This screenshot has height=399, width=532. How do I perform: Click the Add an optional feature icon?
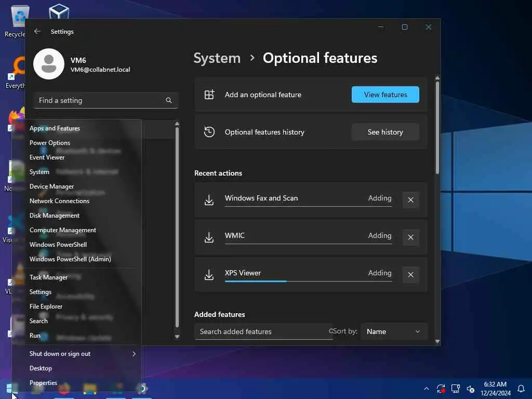coord(209,95)
